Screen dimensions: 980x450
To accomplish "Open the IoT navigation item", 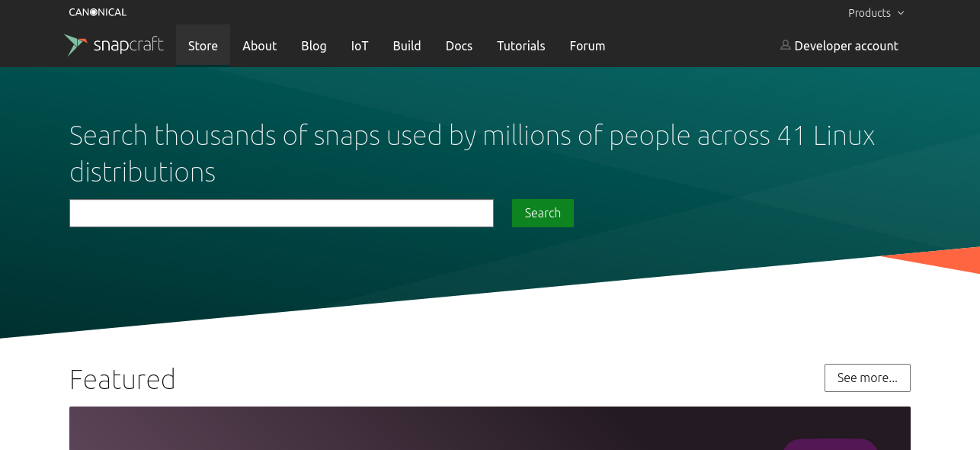I will (x=360, y=46).
